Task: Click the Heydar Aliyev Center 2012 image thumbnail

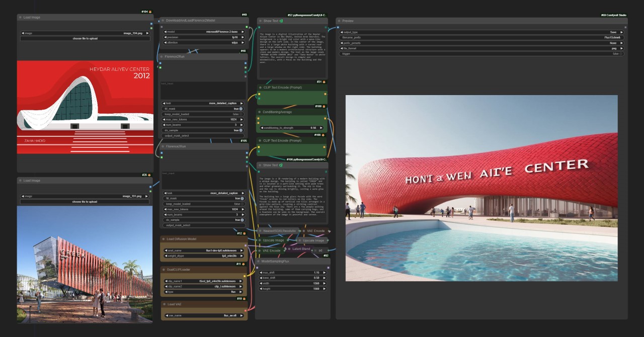Action: [x=85, y=107]
